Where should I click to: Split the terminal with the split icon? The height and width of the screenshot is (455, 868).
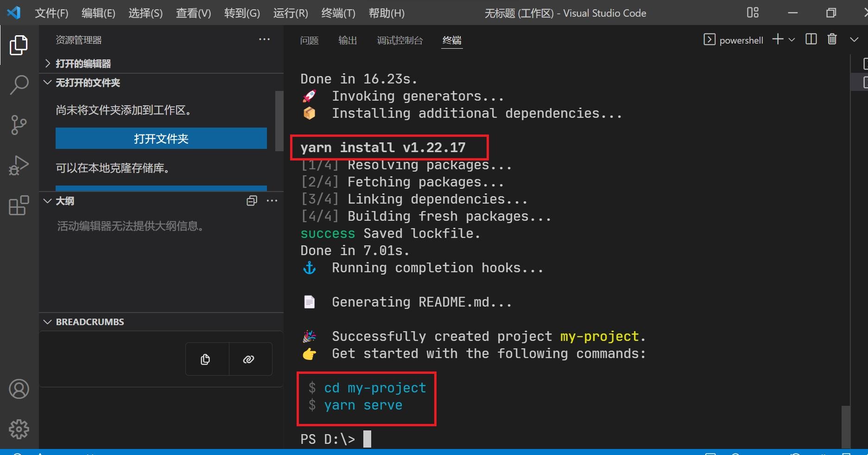coord(810,39)
